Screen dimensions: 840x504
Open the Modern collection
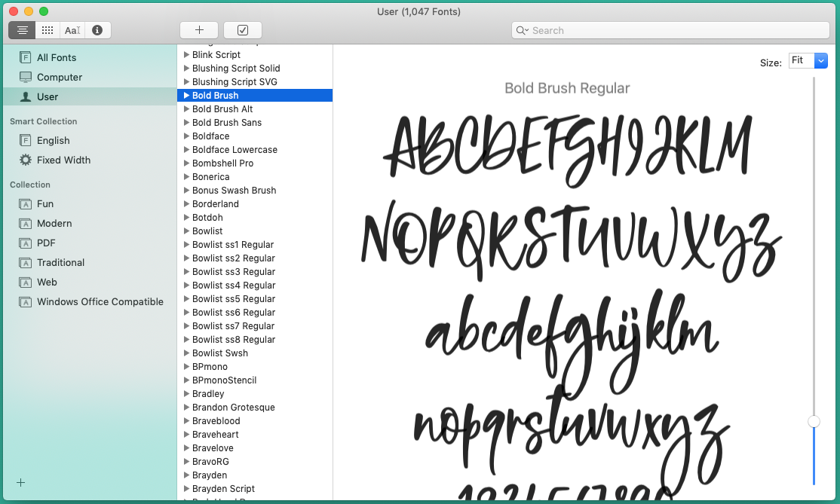click(x=90, y=224)
